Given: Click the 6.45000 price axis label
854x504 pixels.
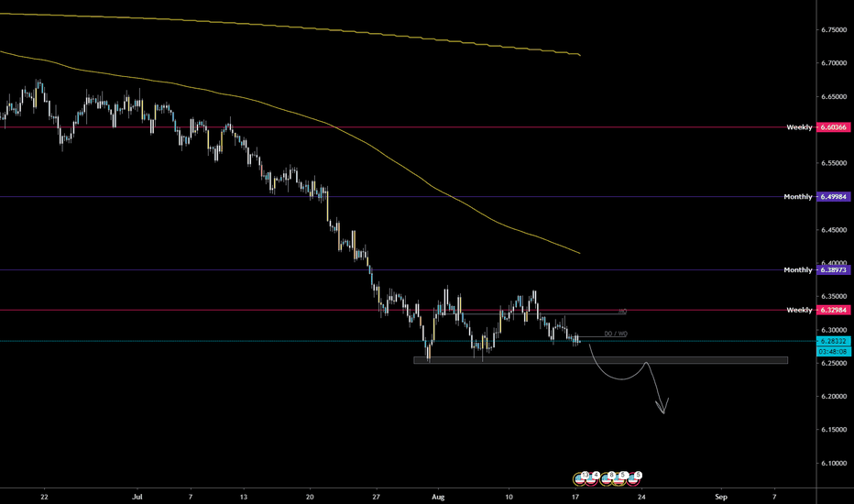Looking at the screenshot, I should tap(834, 230).
